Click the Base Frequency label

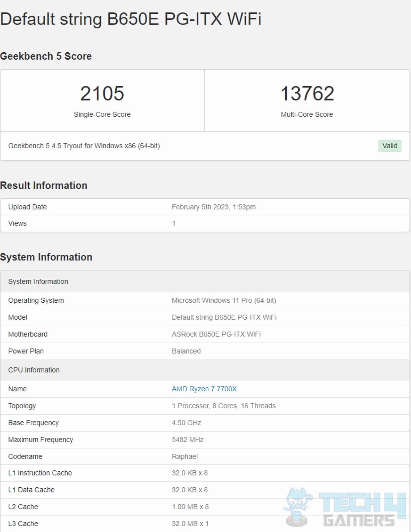34,423
